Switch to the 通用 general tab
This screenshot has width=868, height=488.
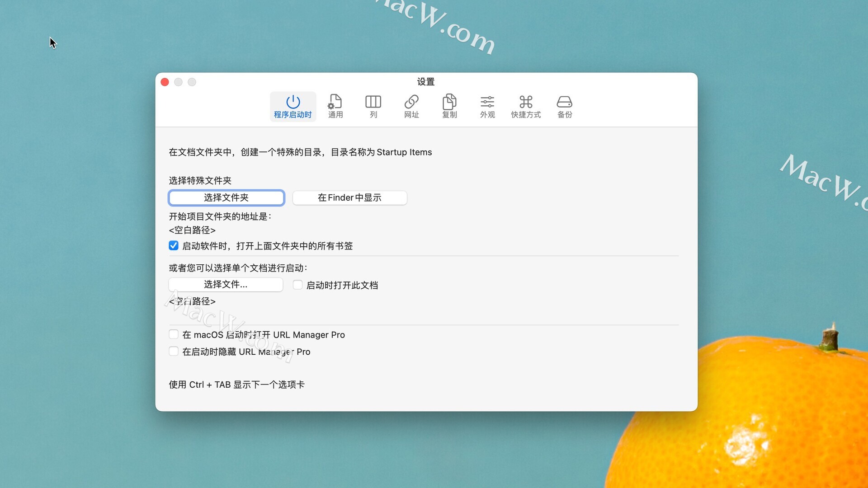tap(335, 107)
